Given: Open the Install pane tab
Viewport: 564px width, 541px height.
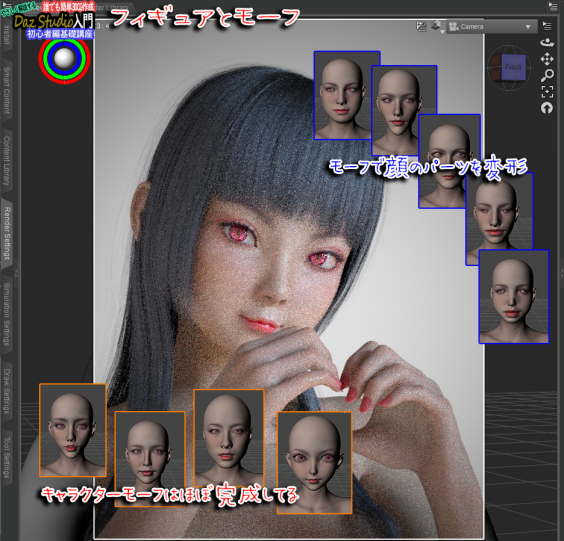Looking at the screenshot, I should [6, 35].
